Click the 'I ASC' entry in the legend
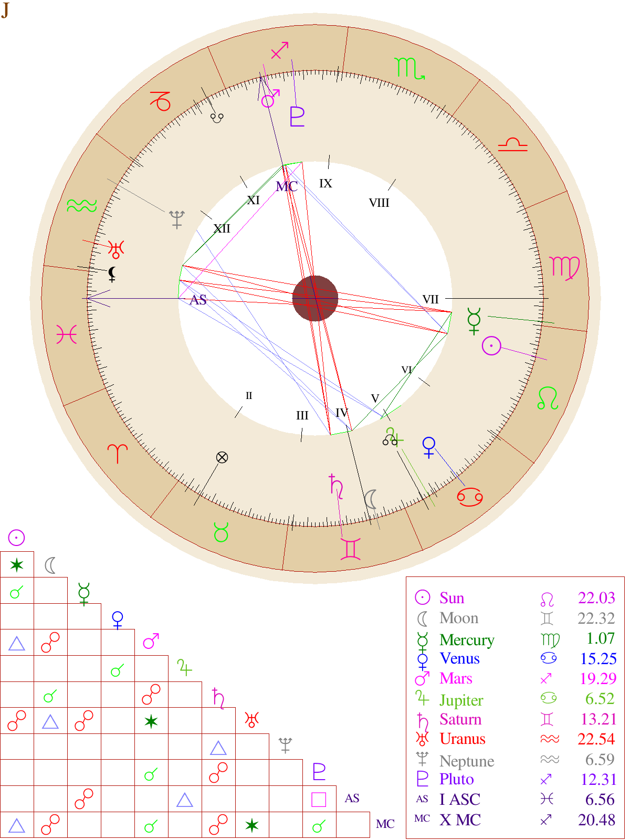Image resolution: width=630 pixels, height=840 pixels. click(x=460, y=800)
